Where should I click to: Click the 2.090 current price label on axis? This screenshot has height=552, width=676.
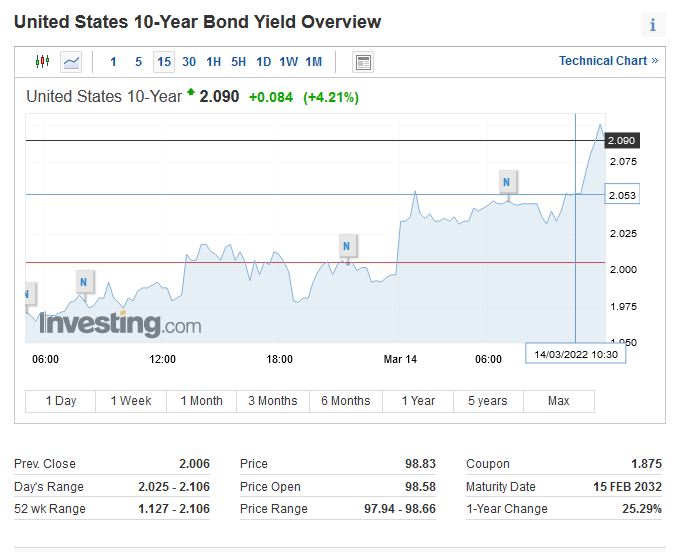(622, 141)
